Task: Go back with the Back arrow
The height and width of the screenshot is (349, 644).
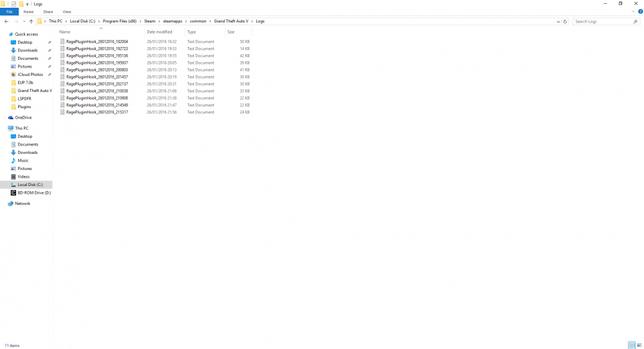Action: point(6,21)
